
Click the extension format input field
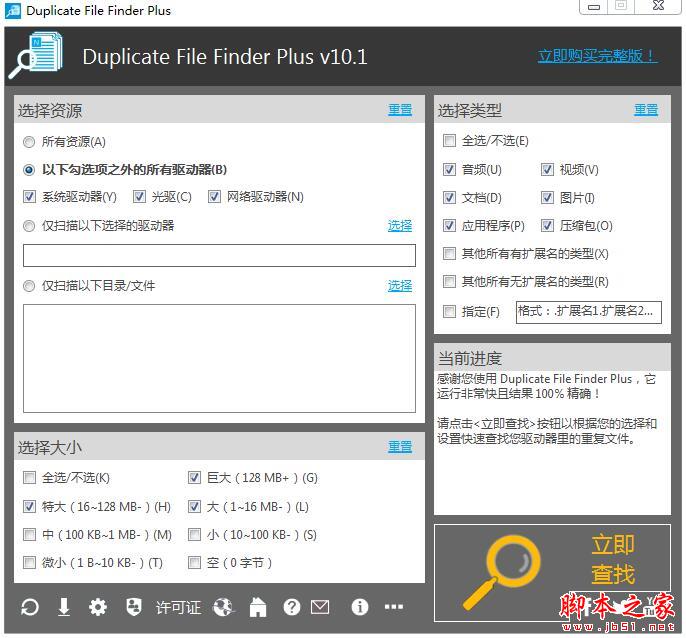coord(588,312)
